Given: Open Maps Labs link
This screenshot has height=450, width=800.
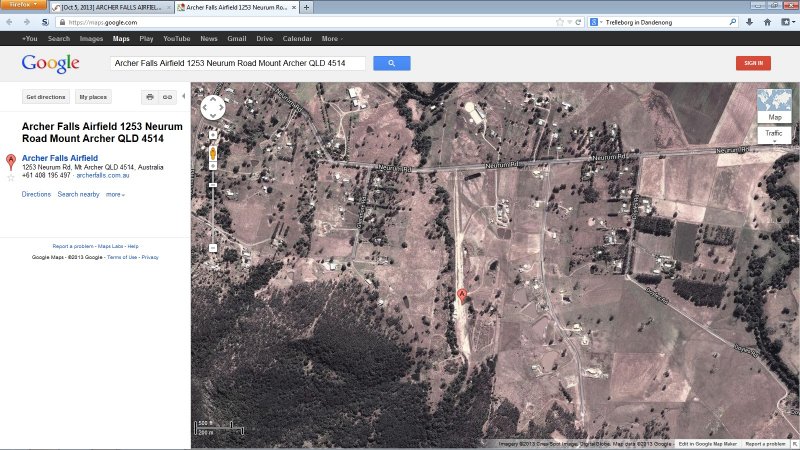Looking at the screenshot, I should tap(111, 246).
